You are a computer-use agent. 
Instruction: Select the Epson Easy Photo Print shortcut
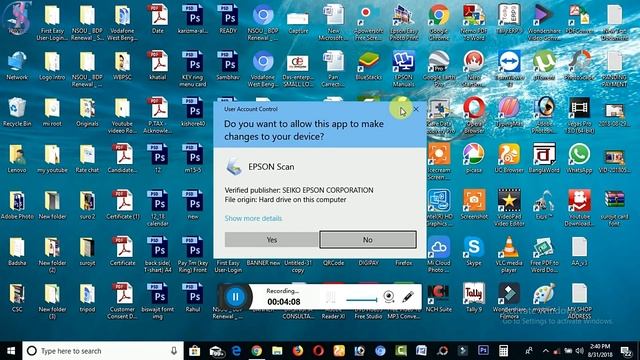pyautogui.click(x=404, y=22)
